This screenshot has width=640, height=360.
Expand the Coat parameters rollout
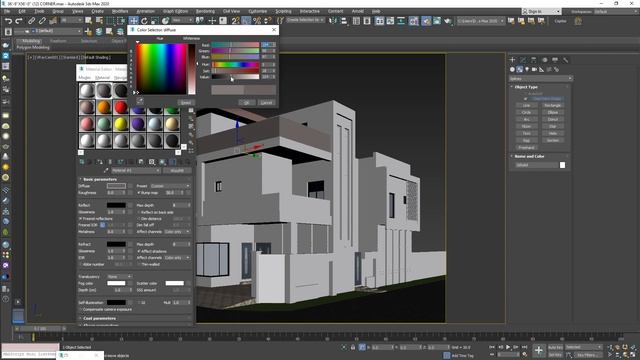99,318
